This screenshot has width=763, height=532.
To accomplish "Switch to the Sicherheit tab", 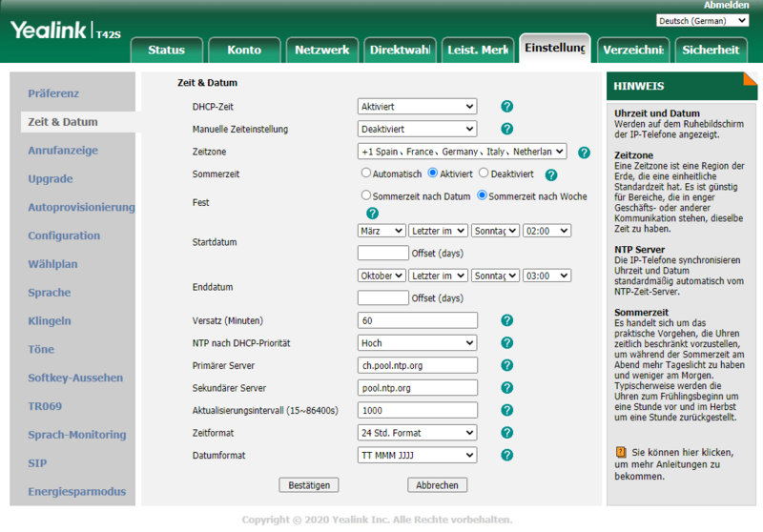I will (x=711, y=50).
